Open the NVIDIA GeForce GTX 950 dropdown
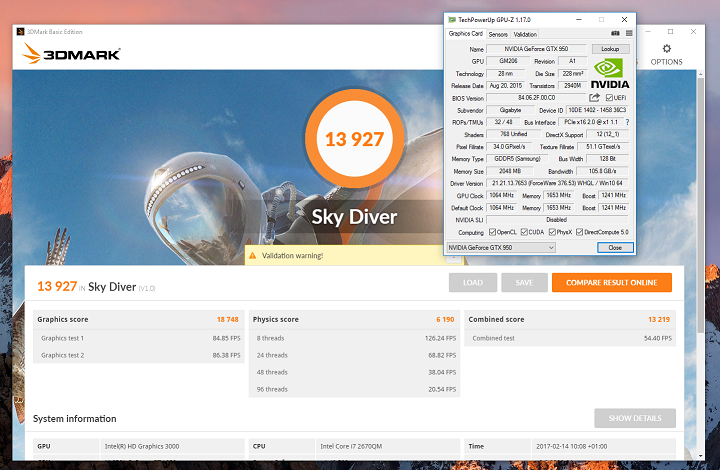 (501, 248)
